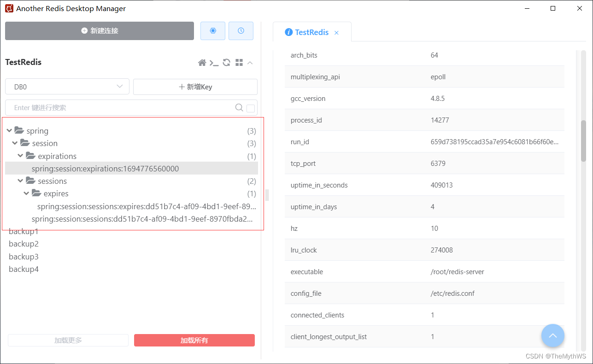Select the backup3 key

click(x=23, y=257)
